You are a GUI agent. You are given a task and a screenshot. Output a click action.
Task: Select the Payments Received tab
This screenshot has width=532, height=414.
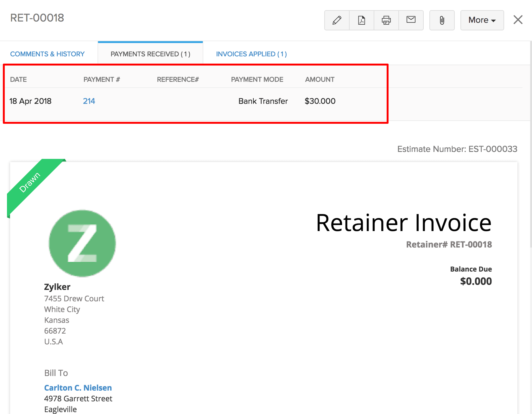tap(150, 54)
